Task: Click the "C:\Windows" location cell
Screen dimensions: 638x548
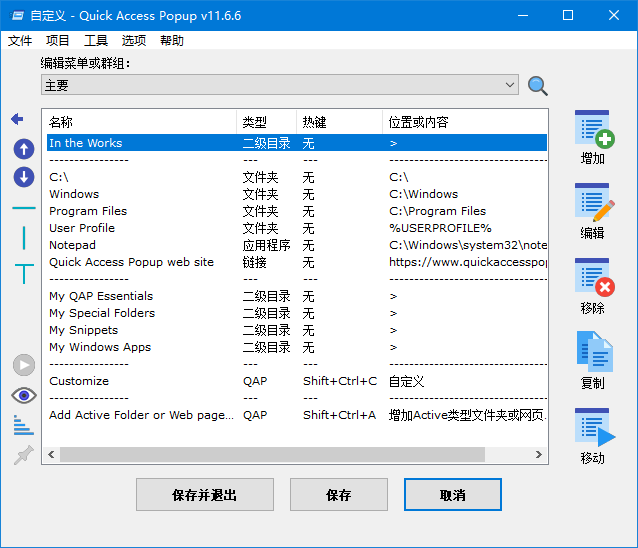Action: point(424,194)
